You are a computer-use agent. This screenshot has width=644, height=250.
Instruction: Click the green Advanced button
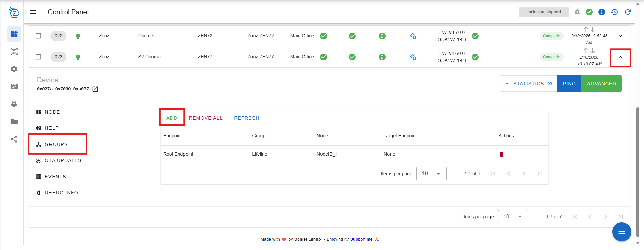click(x=601, y=84)
